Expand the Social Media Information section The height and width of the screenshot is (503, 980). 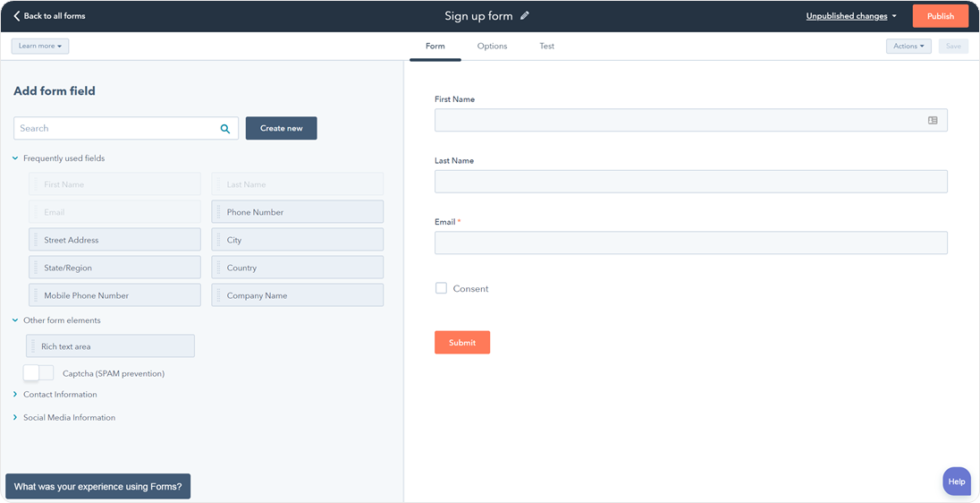coord(15,418)
